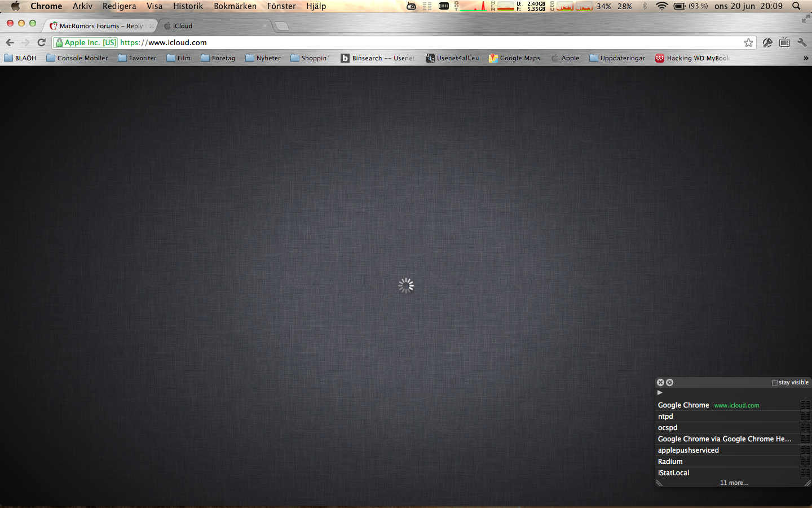Enter full screen with the window arrows icon
Image resolution: width=812 pixels, height=508 pixels.
click(805, 19)
